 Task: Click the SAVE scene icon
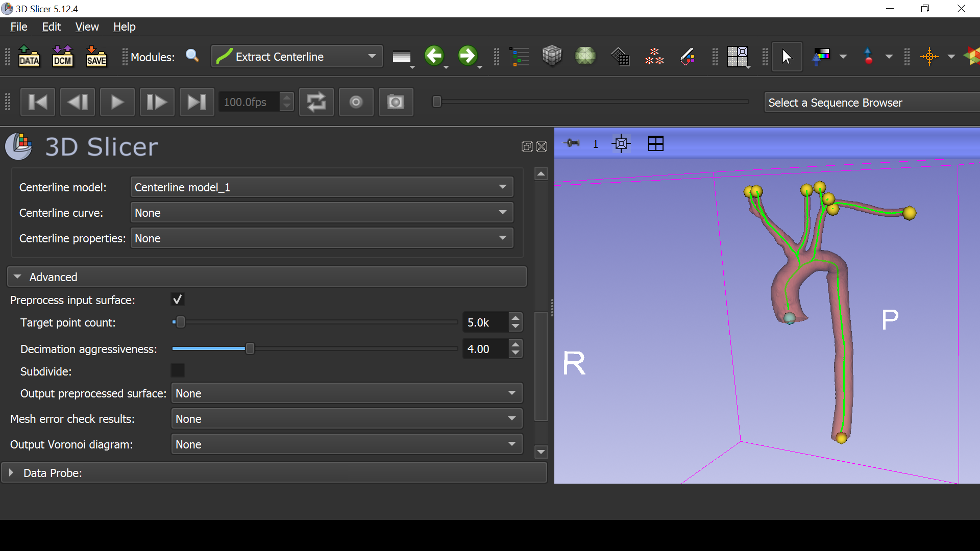[96, 56]
